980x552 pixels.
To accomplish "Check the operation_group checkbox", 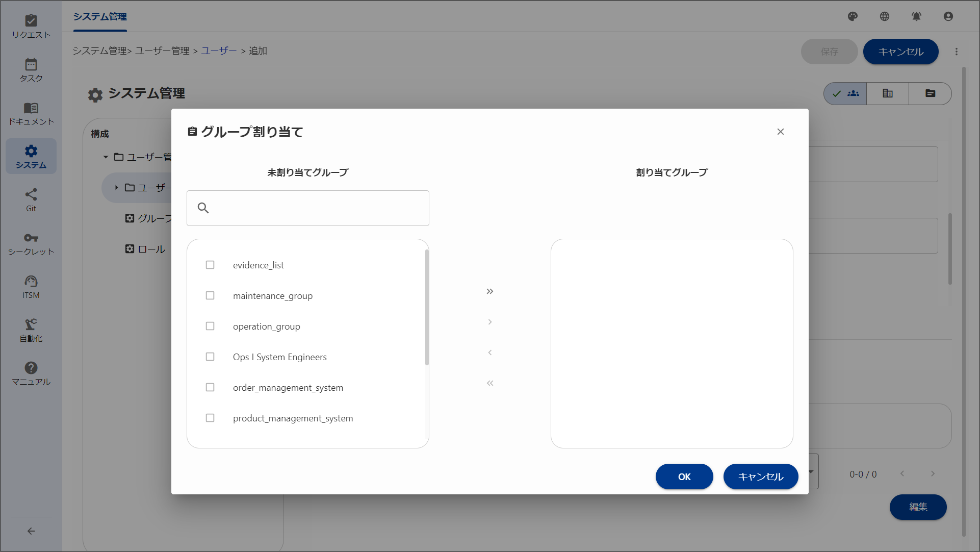I will pyautogui.click(x=210, y=326).
